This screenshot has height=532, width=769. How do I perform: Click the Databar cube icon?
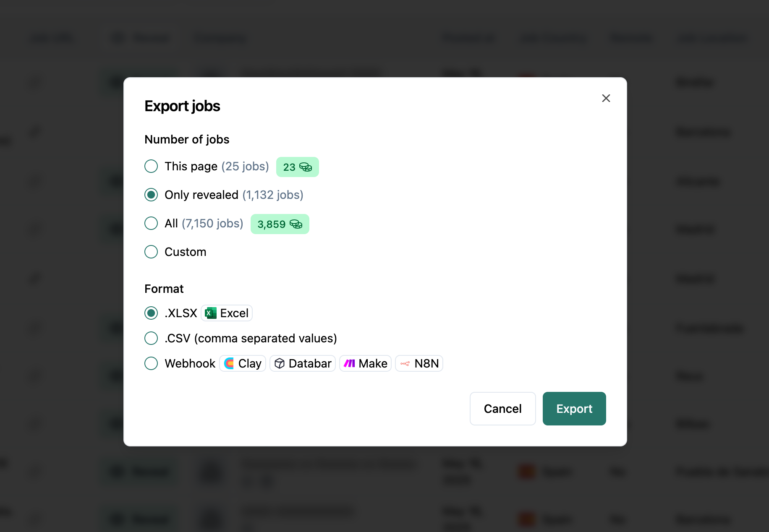coord(280,364)
